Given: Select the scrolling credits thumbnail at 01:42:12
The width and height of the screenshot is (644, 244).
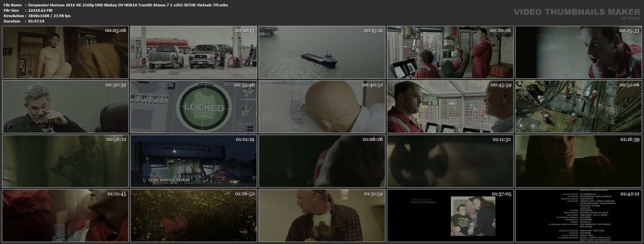Looking at the screenshot, I should point(578,216).
